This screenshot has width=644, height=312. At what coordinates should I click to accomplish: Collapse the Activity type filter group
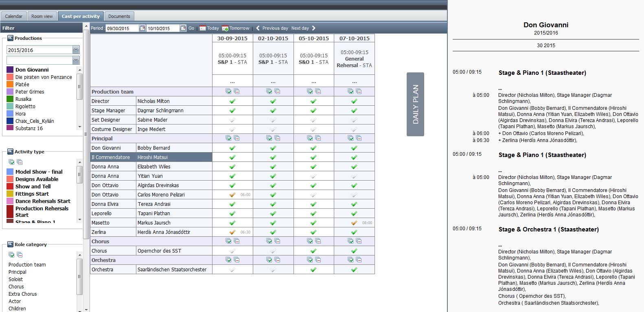click(11, 152)
